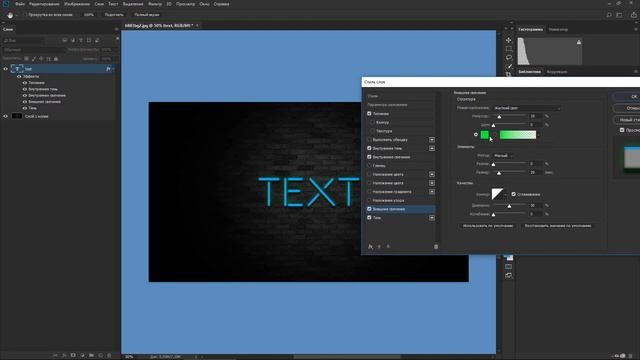
Task: Open the green glow color swatch
Action: point(484,135)
